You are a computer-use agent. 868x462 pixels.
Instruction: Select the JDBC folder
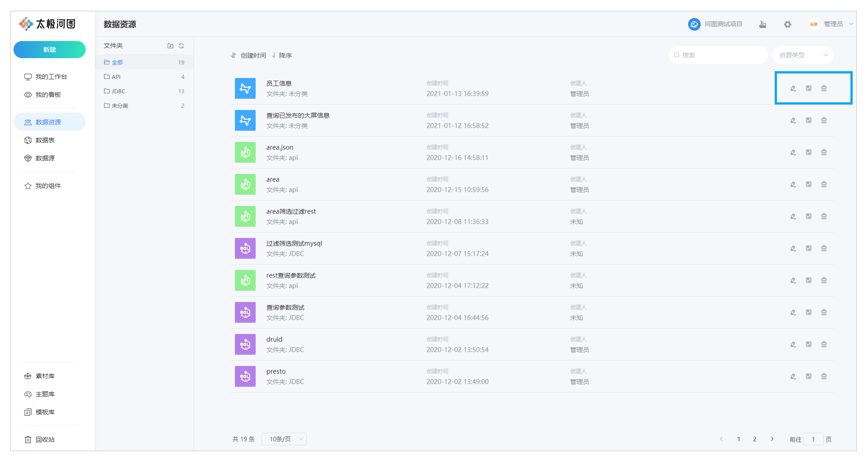pyautogui.click(x=144, y=91)
